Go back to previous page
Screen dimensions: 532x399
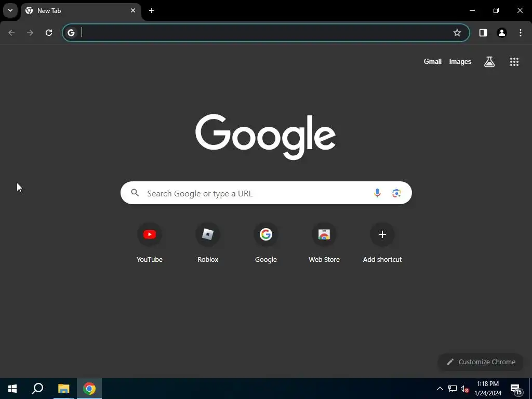click(x=11, y=33)
